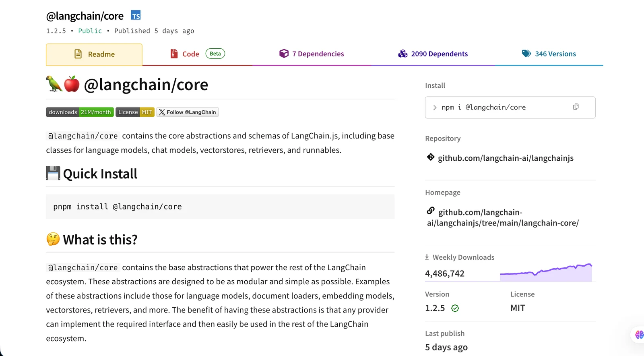
Task: Click the MIT license value in sidebar
Action: (x=518, y=308)
